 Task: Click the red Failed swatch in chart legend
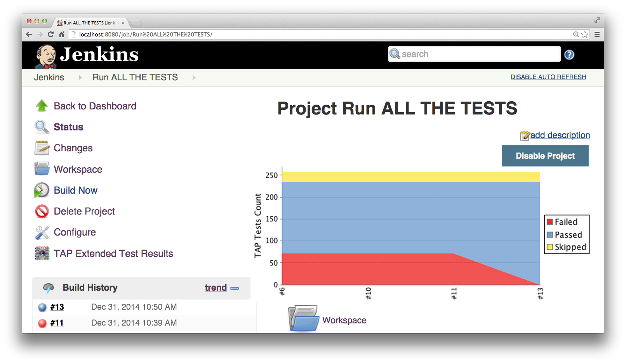pos(550,222)
